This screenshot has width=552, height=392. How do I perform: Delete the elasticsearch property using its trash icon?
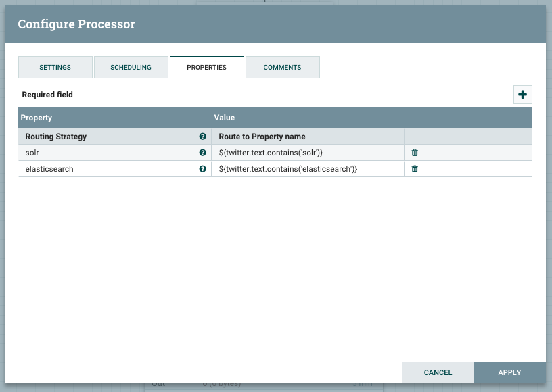coord(414,169)
